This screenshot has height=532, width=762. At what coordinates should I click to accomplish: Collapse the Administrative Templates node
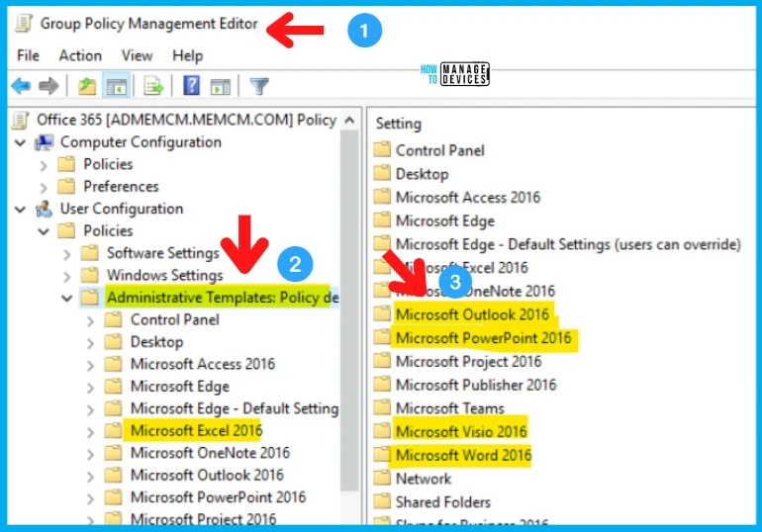[67, 298]
